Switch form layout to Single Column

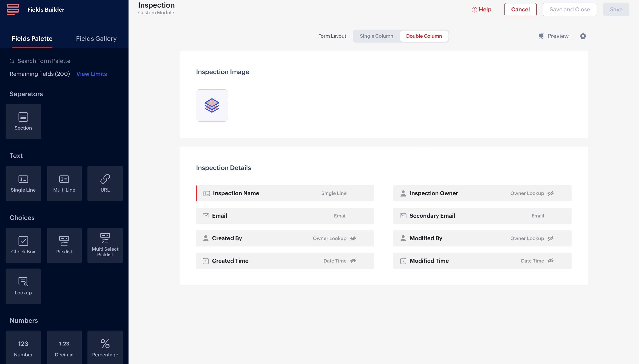376,36
